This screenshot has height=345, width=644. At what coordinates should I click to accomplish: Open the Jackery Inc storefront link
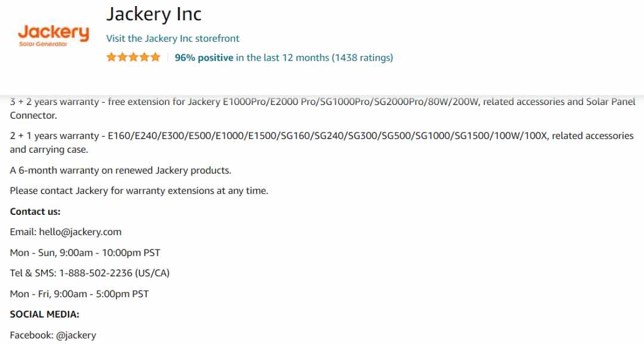[x=172, y=38]
